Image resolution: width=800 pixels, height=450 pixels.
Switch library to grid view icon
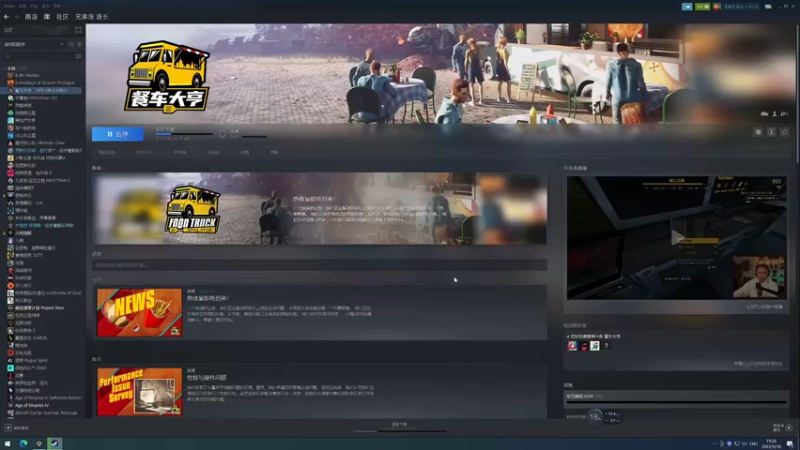[x=78, y=30]
